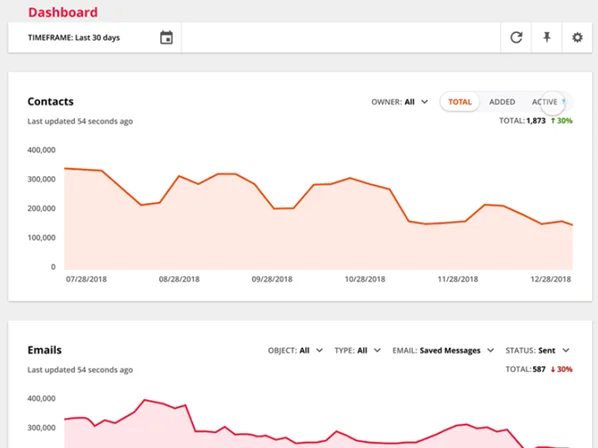Select the TOTAL contacts toggle
The width and height of the screenshot is (598, 448).
pos(460,102)
